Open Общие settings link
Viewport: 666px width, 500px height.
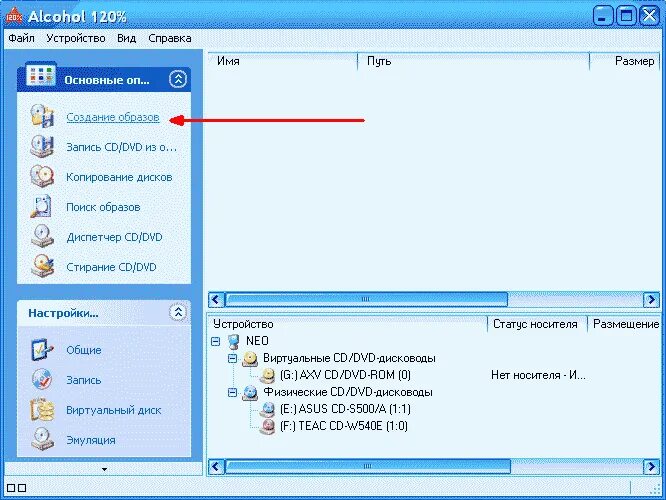pos(84,350)
